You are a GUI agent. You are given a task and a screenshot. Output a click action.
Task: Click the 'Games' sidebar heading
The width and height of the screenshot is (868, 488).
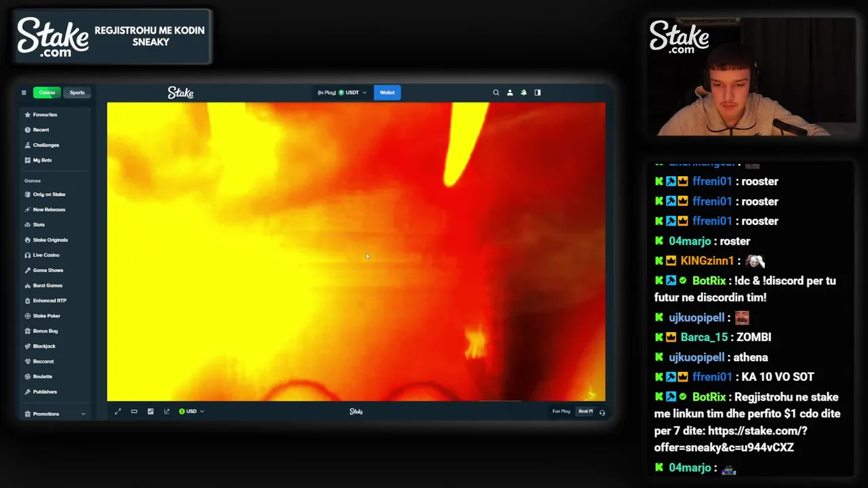click(33, 181)
